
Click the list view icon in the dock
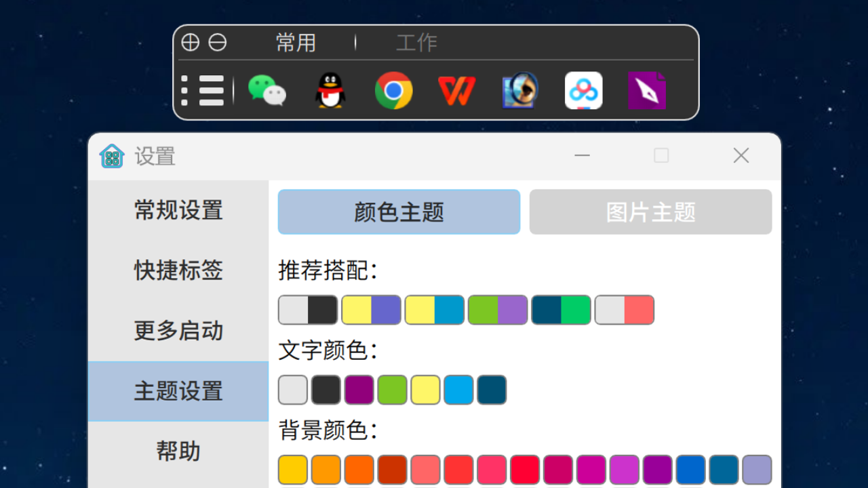coord(203,91)
